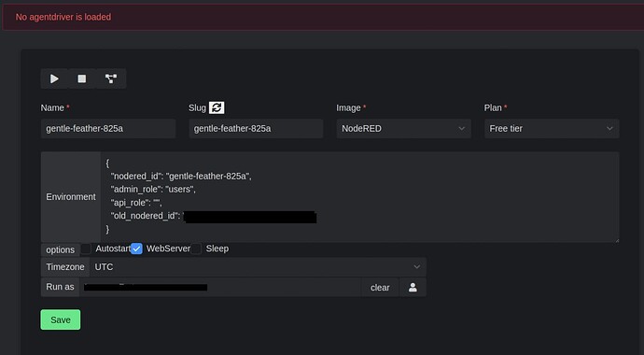Image resolution: width=644 pixels, height=355 pixels.
Task: Grab the Environment textarea resize handle
Action: pos(616,239)
